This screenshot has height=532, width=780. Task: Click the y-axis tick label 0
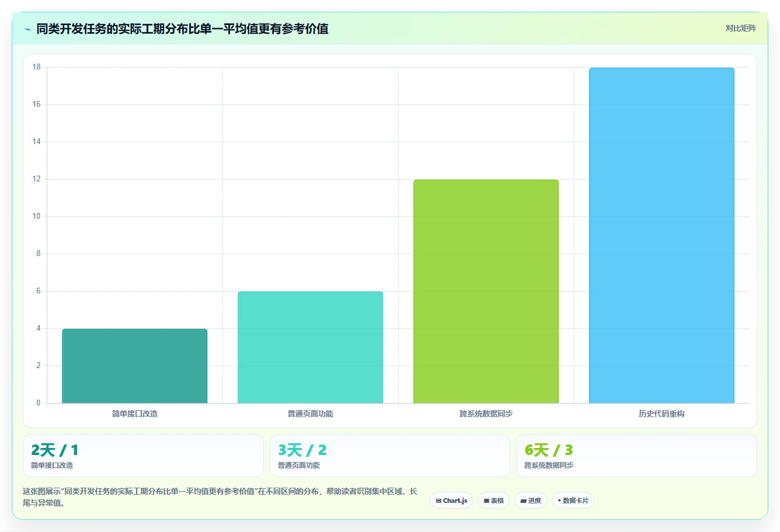coord(39,403)
